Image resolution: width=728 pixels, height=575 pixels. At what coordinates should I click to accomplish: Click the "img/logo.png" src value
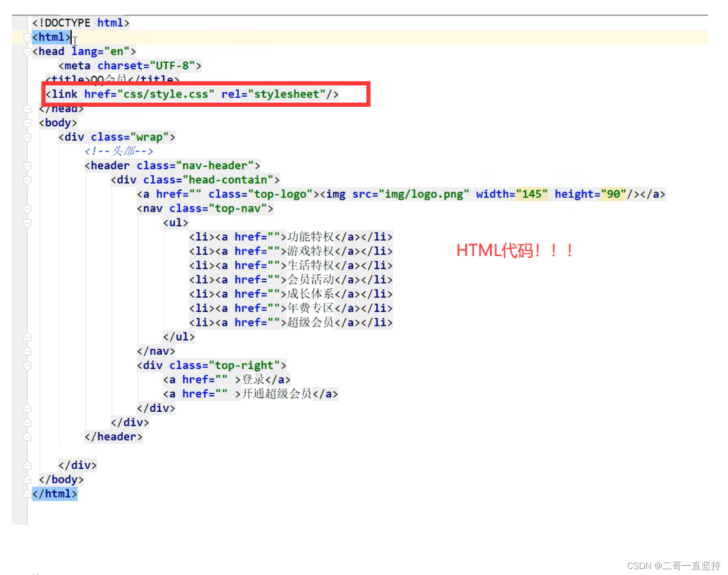pos(424,194)
